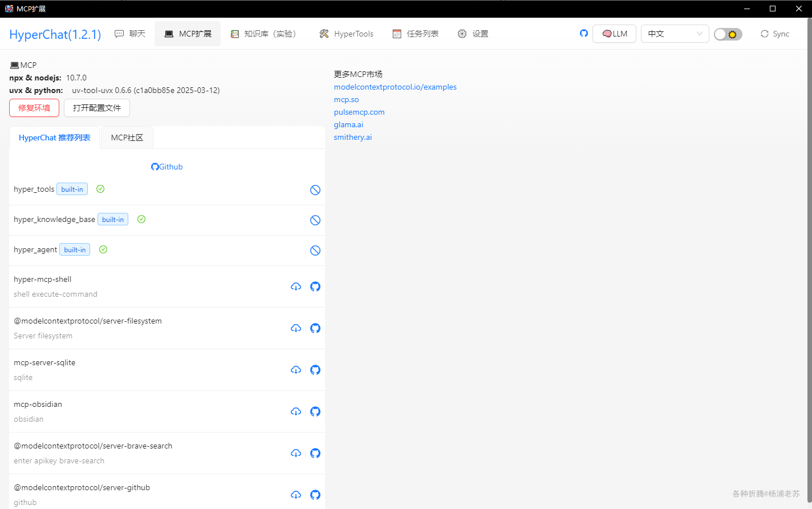812x509 pixels.
Task: Open GitHub page for mcp-obsidian
Action: (x=315, y=411)
